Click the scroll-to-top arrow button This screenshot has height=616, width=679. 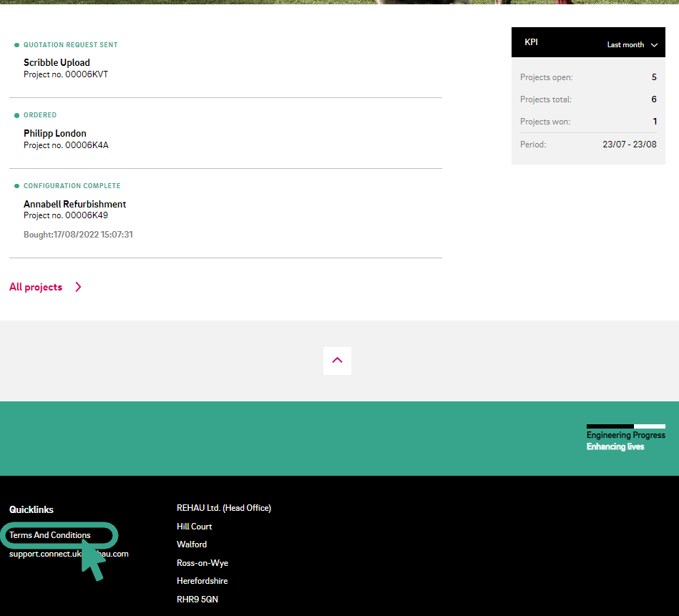coord(337,361)
